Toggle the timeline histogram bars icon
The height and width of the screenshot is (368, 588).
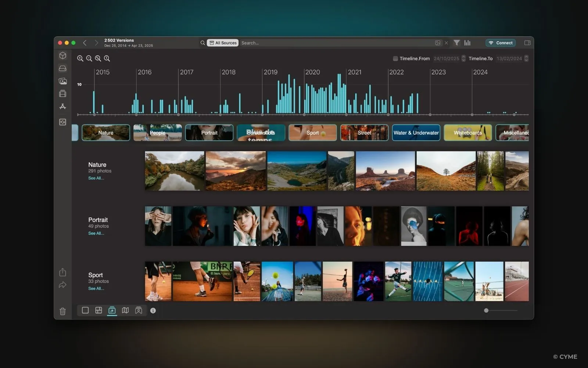467,43
